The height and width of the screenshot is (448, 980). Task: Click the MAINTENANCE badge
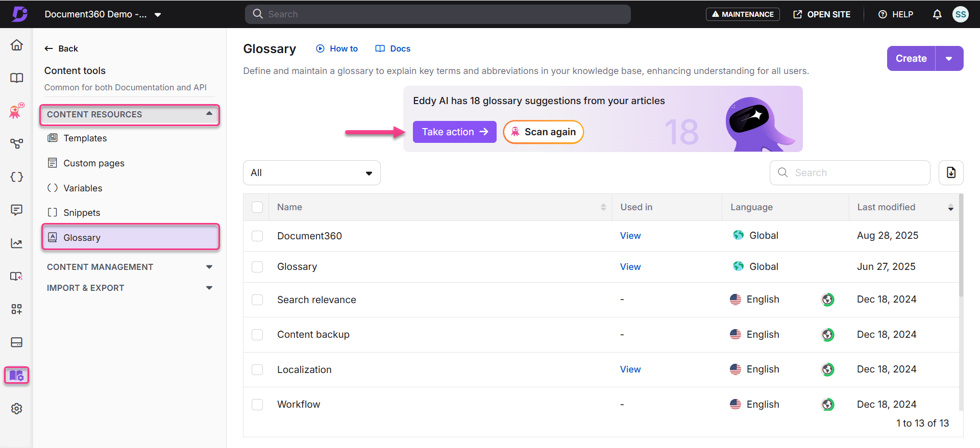(x=743, y=14)
